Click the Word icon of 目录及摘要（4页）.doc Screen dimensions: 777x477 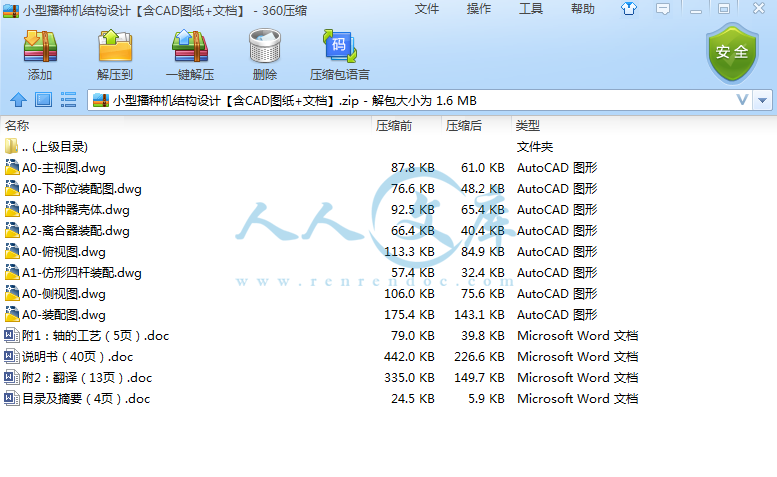click(x=11, y=398)
